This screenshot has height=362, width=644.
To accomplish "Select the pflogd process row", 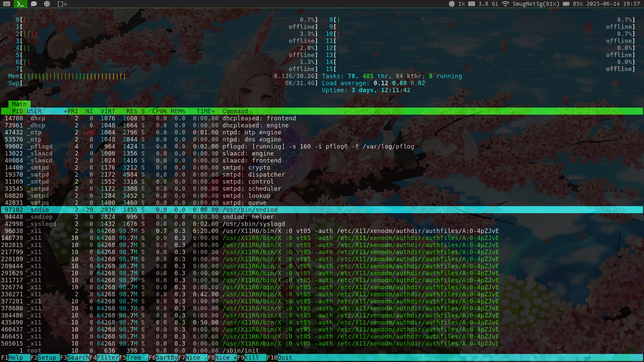I will pos(322,146).
